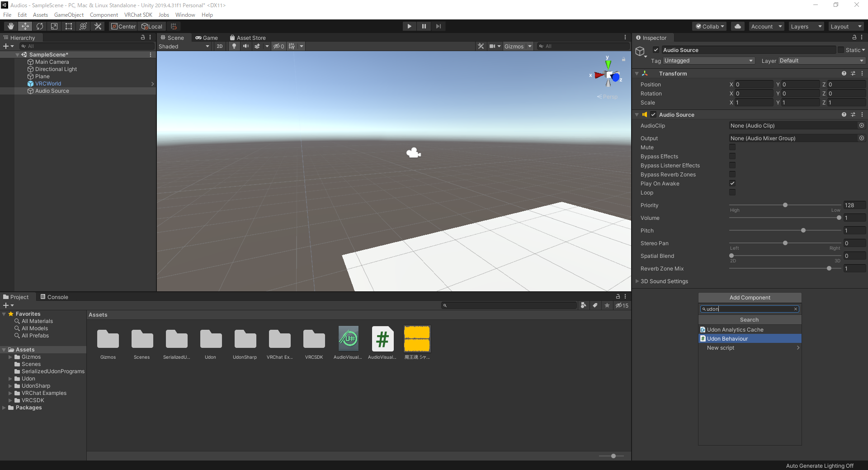This screenshot has width=868, height=470.
Task: Lock the Inspector panel
Action: coord(854,38)
